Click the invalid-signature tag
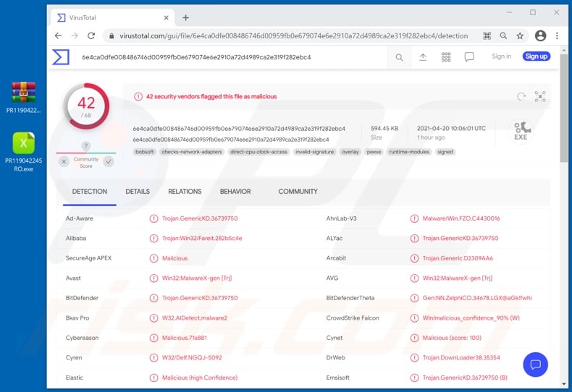 pos(314,152)
